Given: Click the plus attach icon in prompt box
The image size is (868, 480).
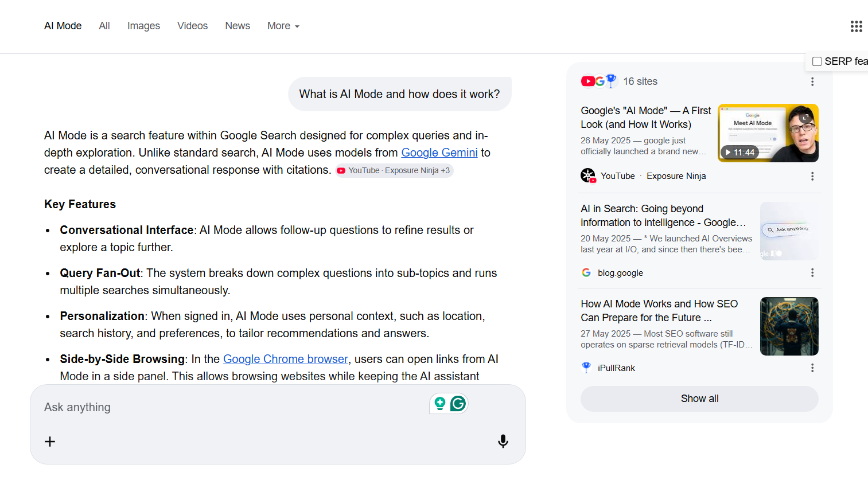Looking at the screenshot, I should tap(50, 441).
